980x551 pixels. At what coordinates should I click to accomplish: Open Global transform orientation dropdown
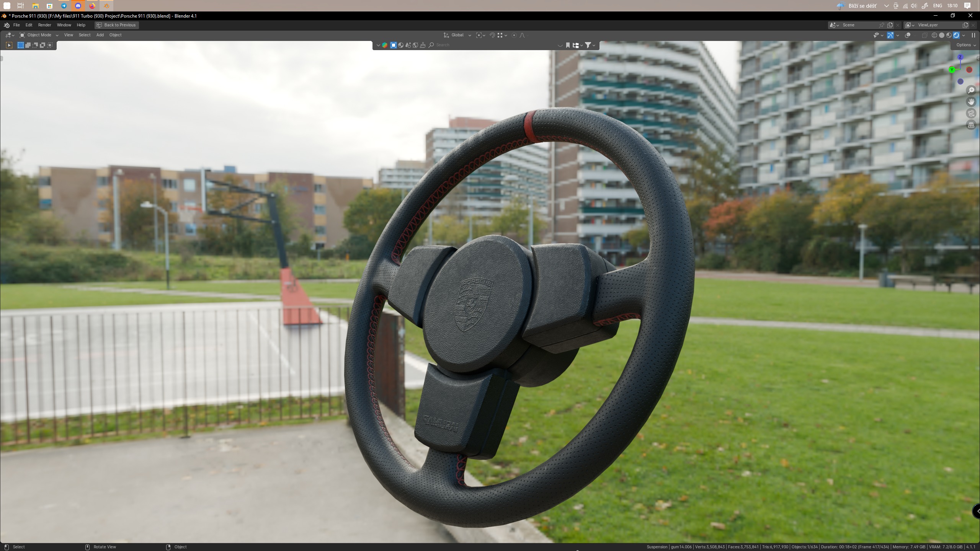[457, 35]
